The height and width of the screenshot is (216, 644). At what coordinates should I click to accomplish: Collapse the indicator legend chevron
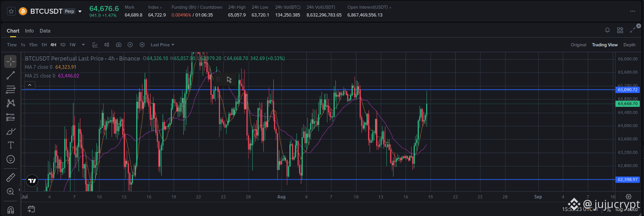pyautogui.click(x=29, y=85)
